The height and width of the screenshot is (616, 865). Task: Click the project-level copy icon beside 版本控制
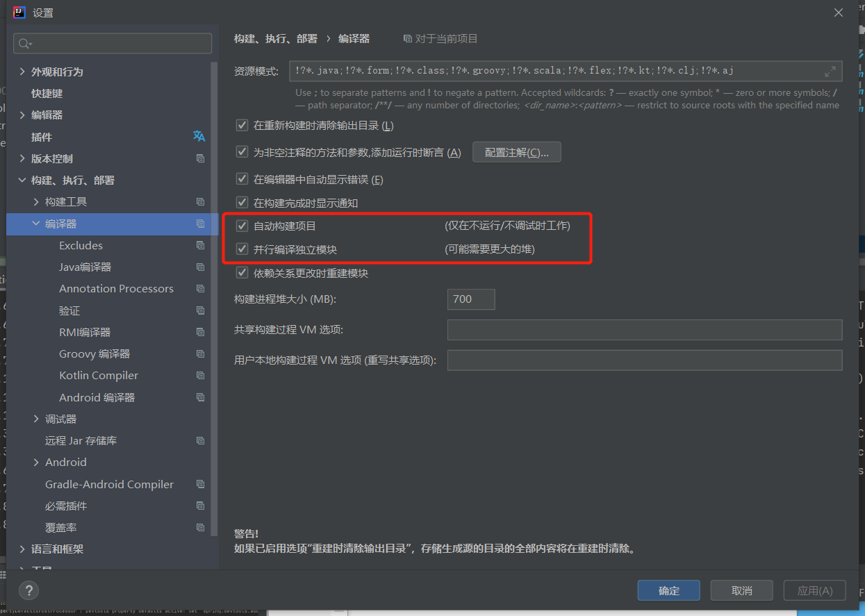[200, 158]
